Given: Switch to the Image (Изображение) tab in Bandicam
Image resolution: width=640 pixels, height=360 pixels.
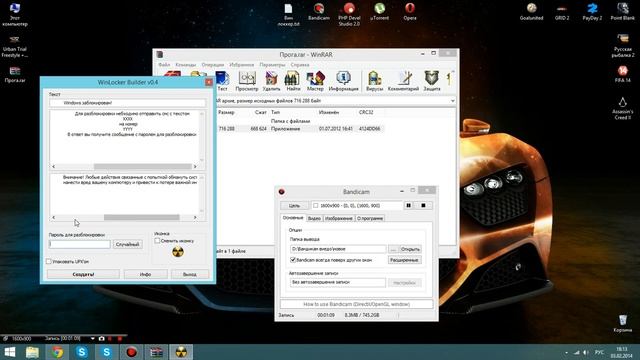Looking at the screenshot, I should (x=339, y=218).
